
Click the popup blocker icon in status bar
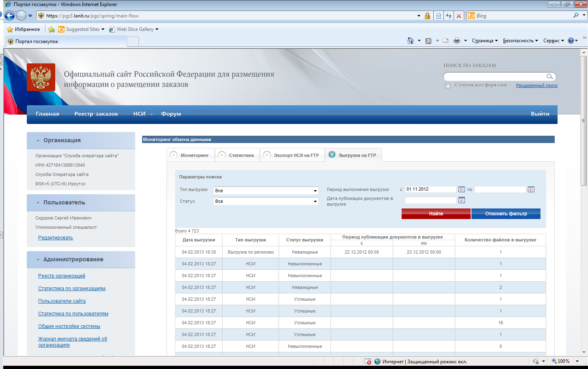367,361
